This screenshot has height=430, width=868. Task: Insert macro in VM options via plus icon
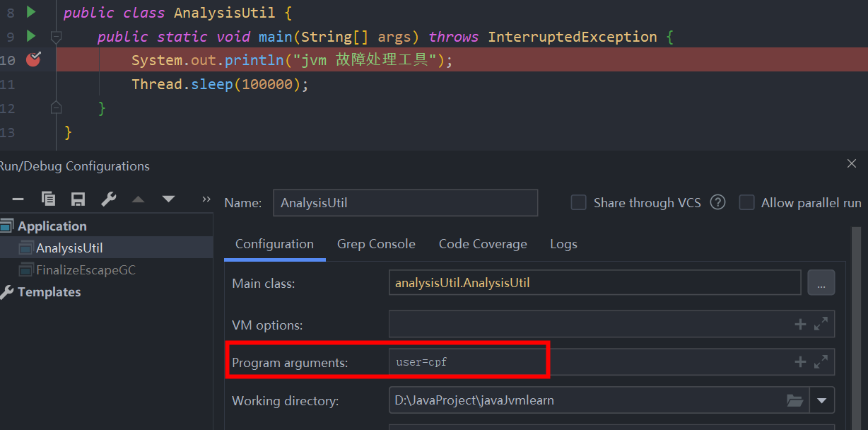click(x=800, y=324)
